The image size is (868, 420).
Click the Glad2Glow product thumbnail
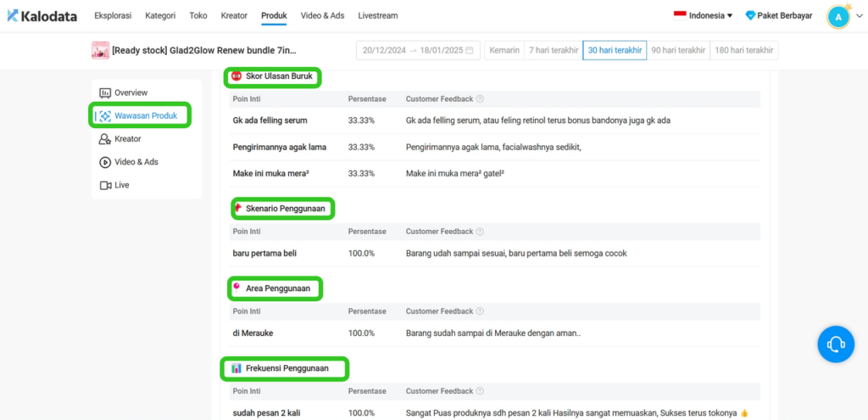100,50
